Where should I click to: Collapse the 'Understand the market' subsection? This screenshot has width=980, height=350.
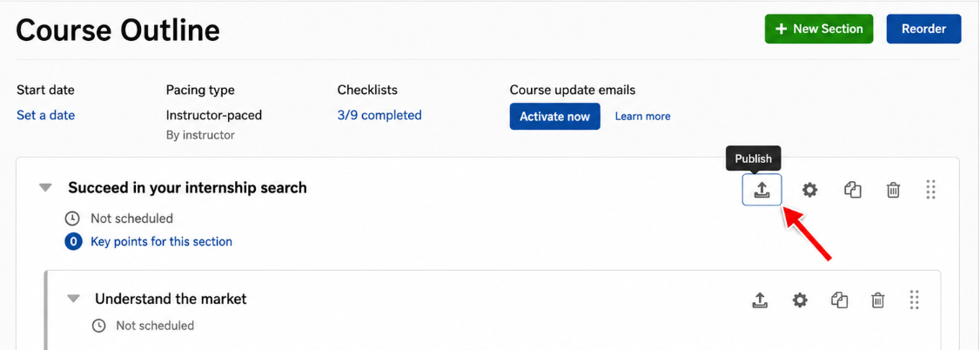click(74, 299)
